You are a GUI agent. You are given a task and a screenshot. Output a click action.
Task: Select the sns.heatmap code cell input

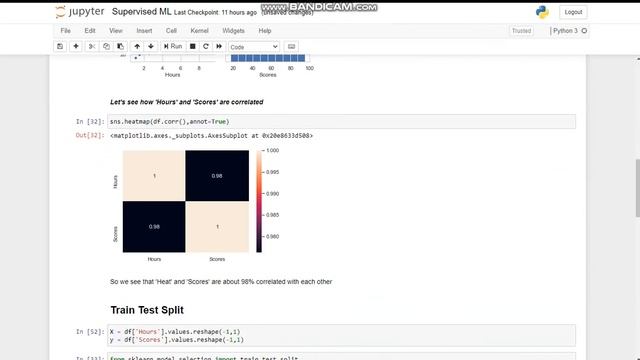[342, 122]
